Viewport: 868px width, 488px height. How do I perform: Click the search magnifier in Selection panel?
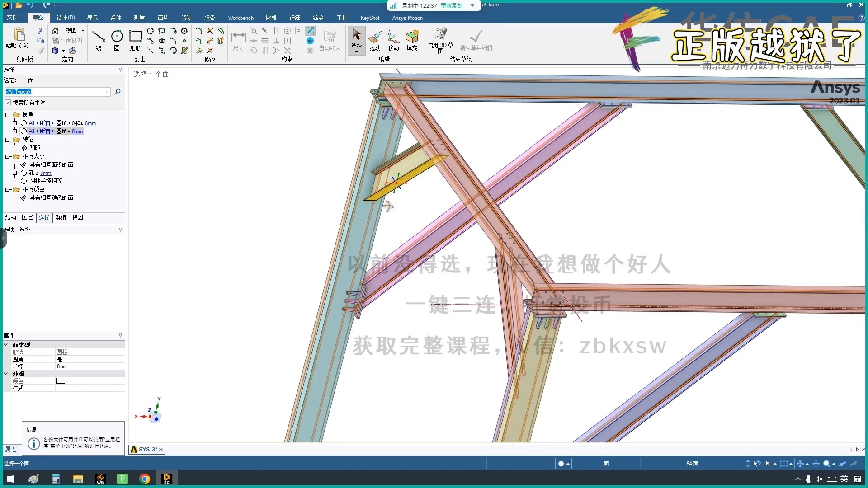118,92
